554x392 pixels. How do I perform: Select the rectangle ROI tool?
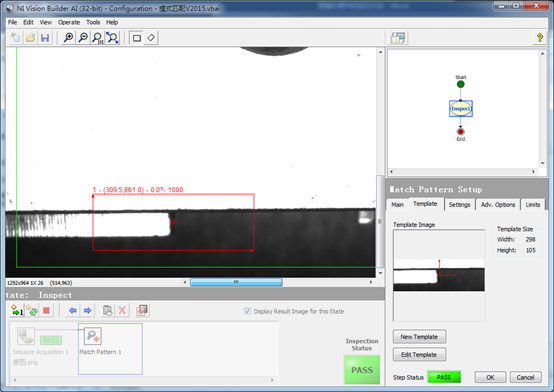[x=137, y=38]
